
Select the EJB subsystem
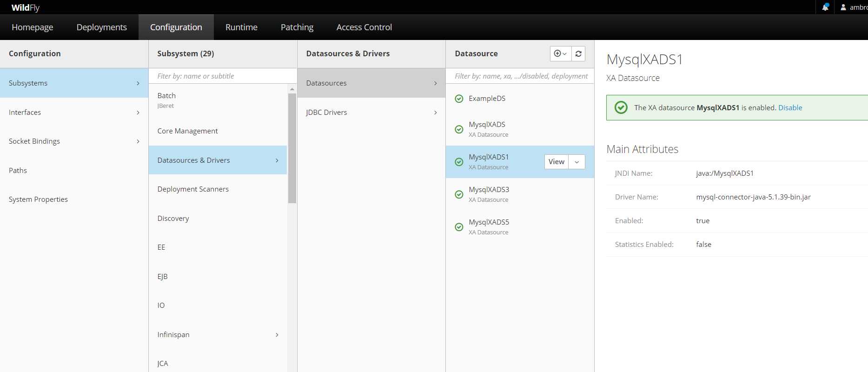[218, 277]
